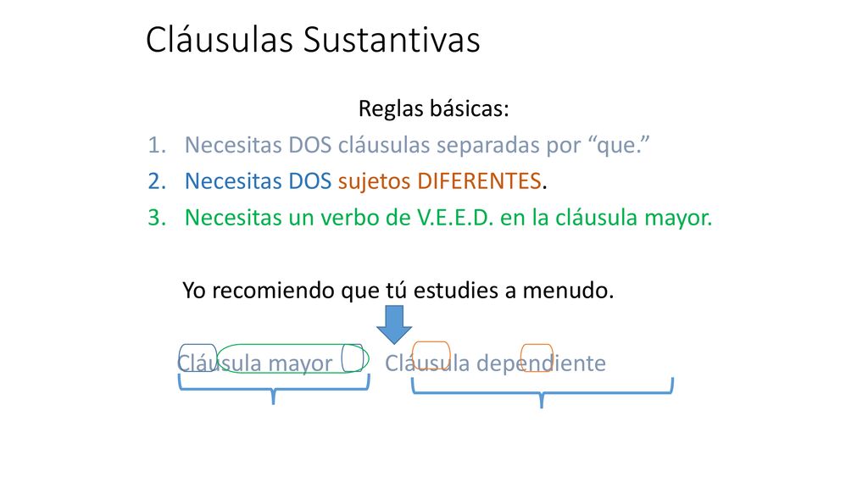Select the 'Reglas básicas:' heading text

(433, 108)
